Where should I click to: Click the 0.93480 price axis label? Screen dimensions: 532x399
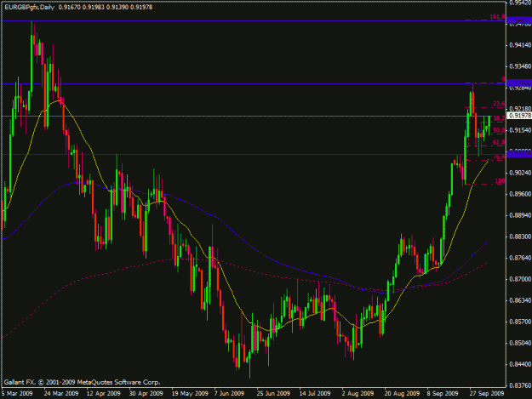520,66
